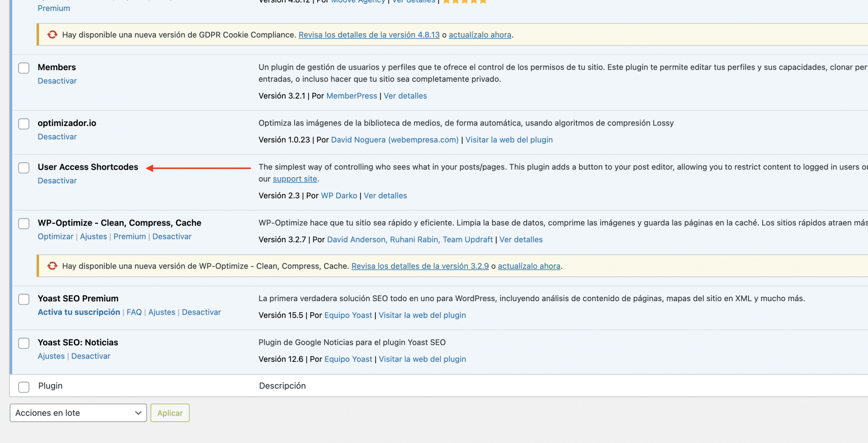Deactivate the optimizador.io plugin

click(57, 137)
